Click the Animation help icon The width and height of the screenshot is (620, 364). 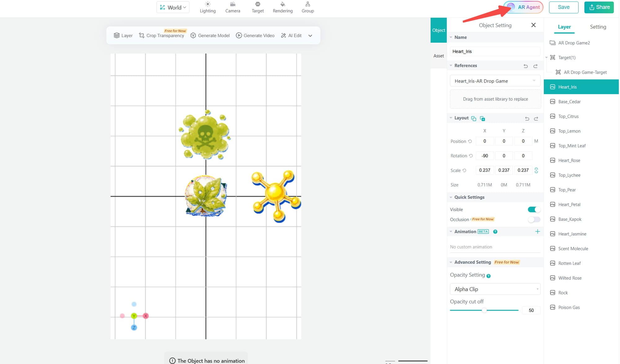495,232
